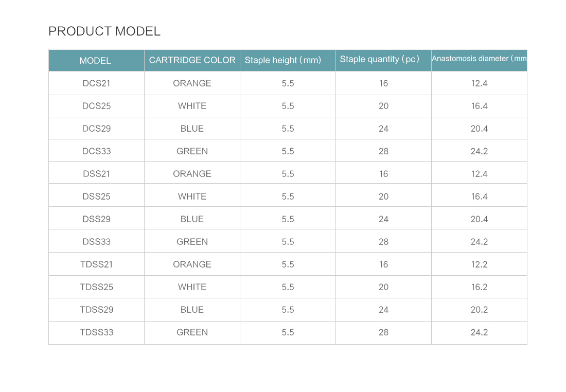
Task: Select the CARTRIDGE COLOR column header
Action: [192, 60]
